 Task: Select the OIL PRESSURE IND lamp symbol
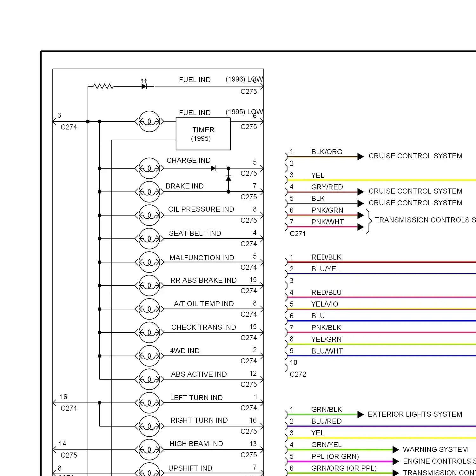point(149,215)
